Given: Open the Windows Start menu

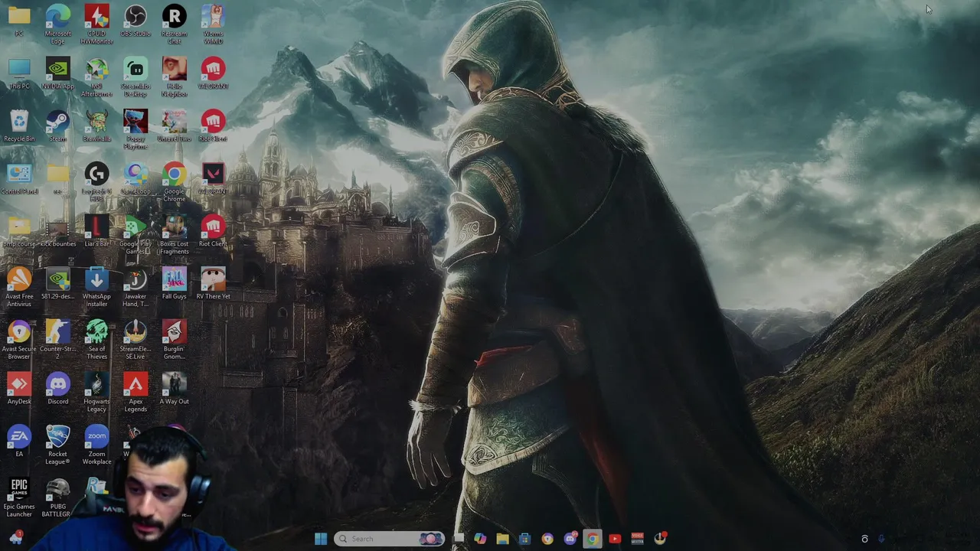Looking at the screenshot, I should click(321, 539).
